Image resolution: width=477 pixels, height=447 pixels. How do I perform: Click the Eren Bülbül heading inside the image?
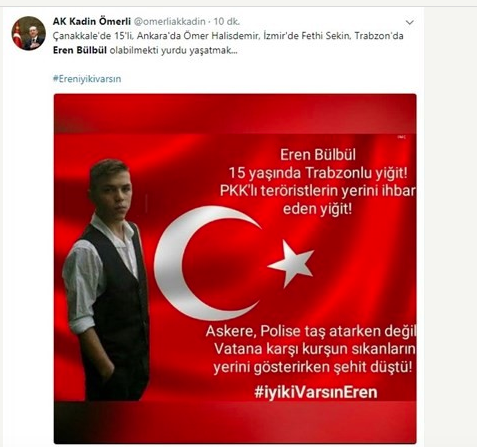318,155
